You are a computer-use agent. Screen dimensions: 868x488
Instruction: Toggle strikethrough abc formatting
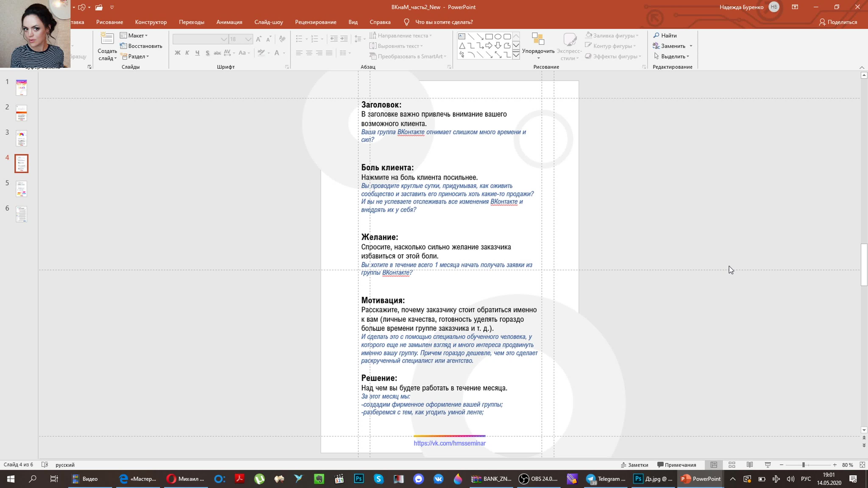coord(217,53)
